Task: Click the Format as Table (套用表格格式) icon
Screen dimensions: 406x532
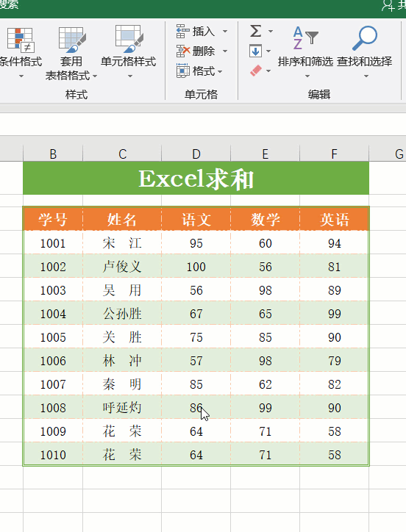Action: pyautogui.click(x=71, y=40)
